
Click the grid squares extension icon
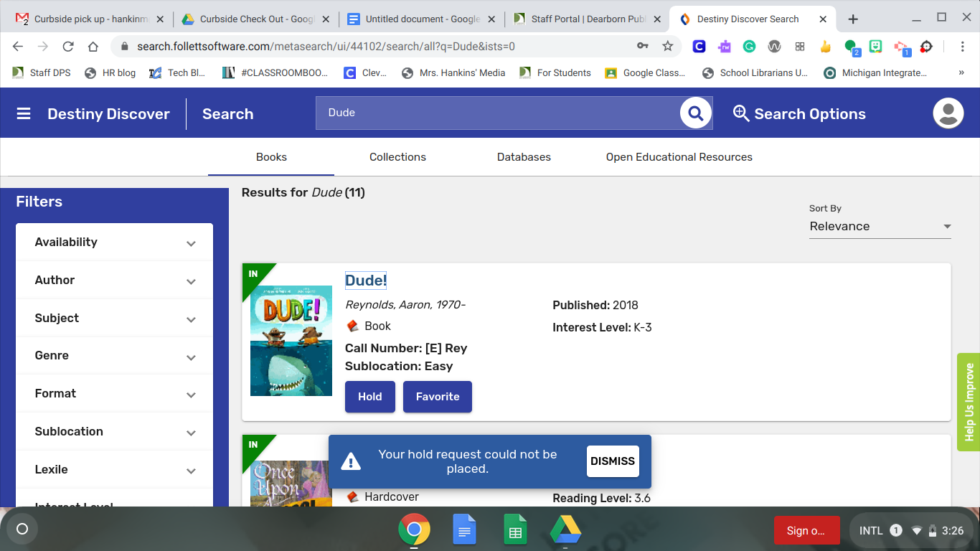coord(800,47)
